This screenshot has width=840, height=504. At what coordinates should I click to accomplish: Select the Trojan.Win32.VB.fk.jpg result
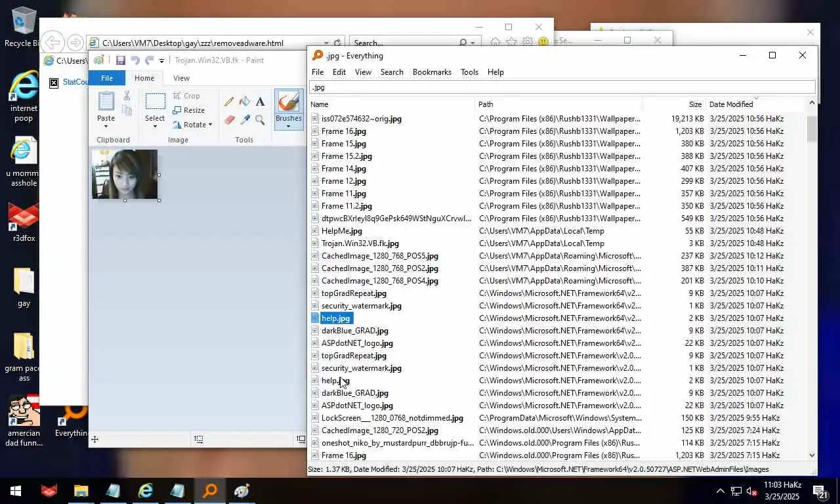click(557, 243)
